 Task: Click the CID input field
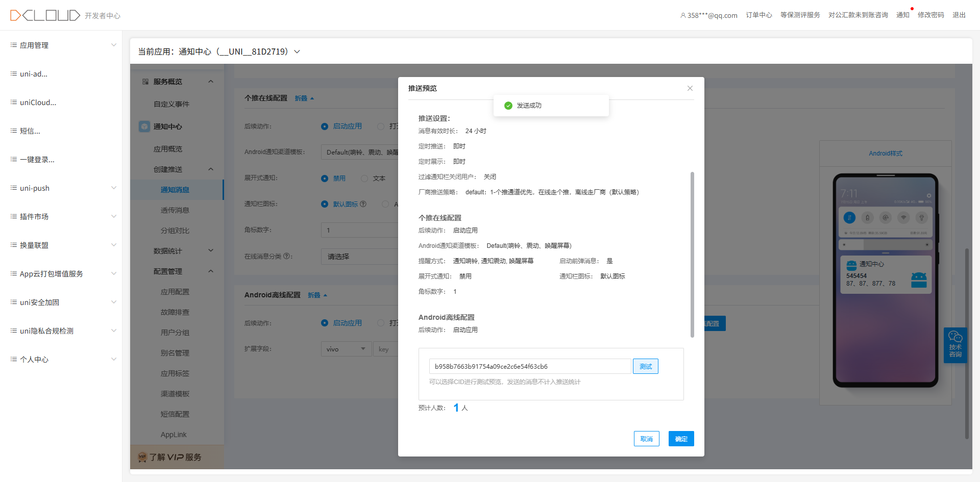point(530,366)
